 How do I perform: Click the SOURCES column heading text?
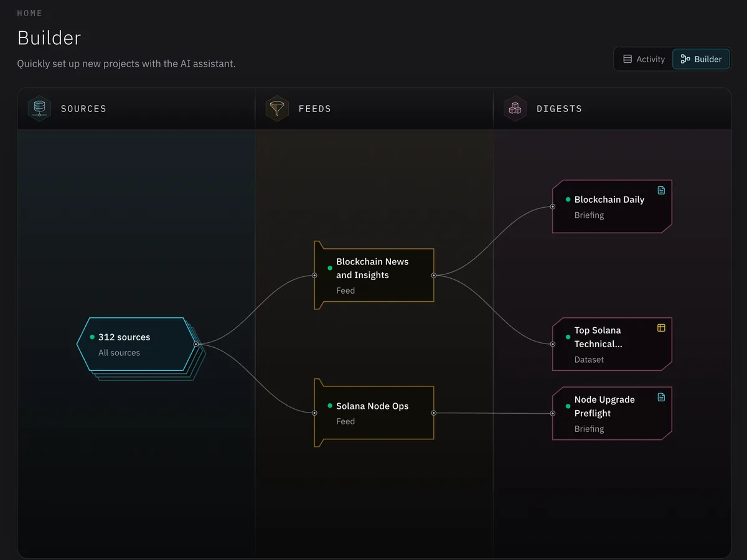tap(83, 109)
